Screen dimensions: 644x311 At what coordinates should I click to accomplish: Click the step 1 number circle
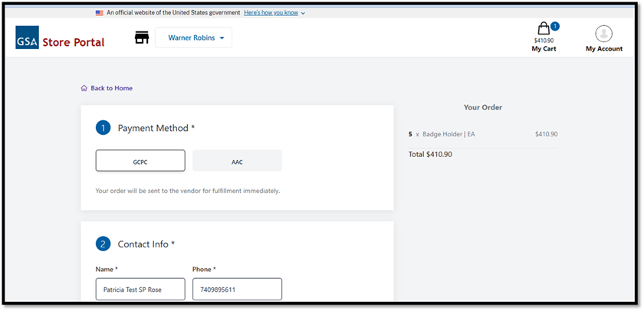coord(103,128)
